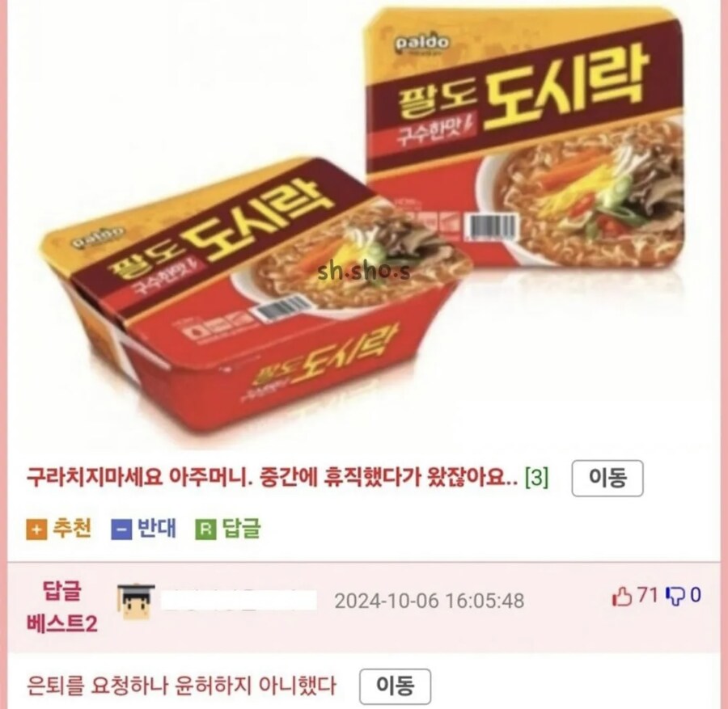
Task: Click the 은퇴를 요청하나 윤허하지 아니했다 comment text
Action: pos(181,686)
